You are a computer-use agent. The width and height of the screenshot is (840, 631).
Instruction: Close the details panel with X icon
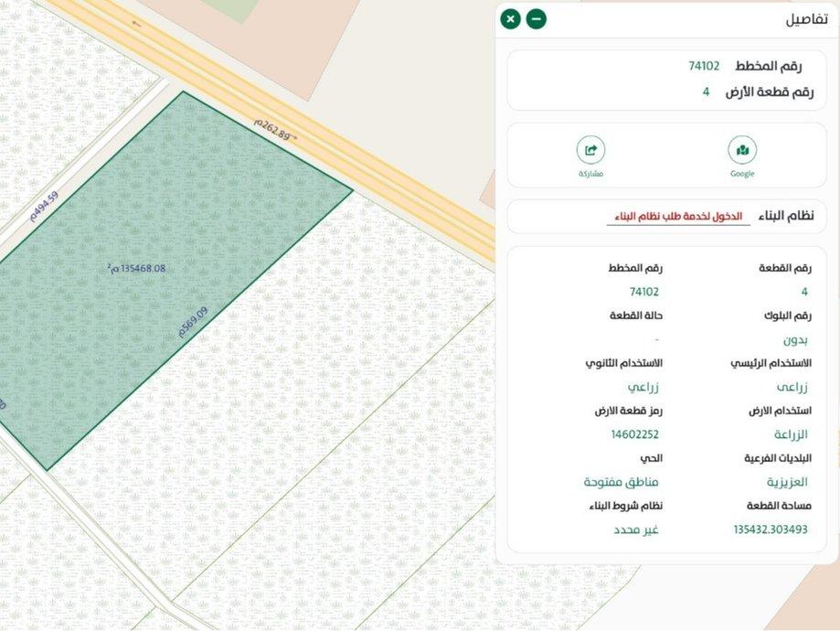tap(510, 18)
